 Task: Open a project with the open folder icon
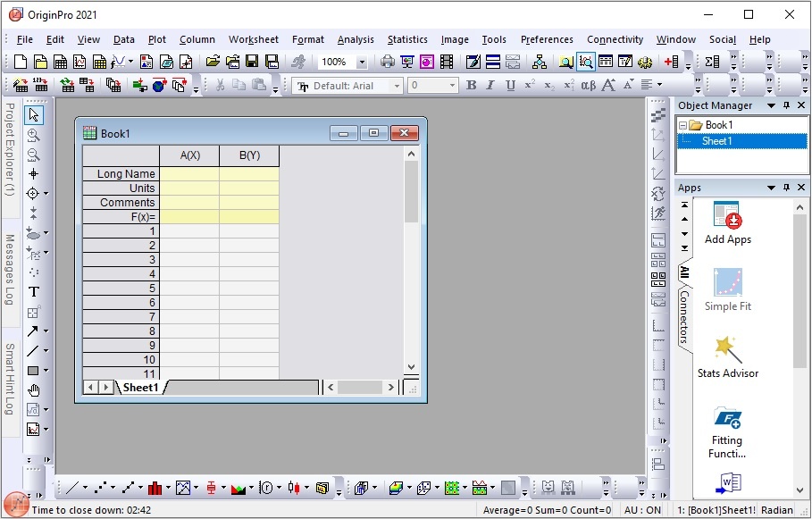click(213, 63)
